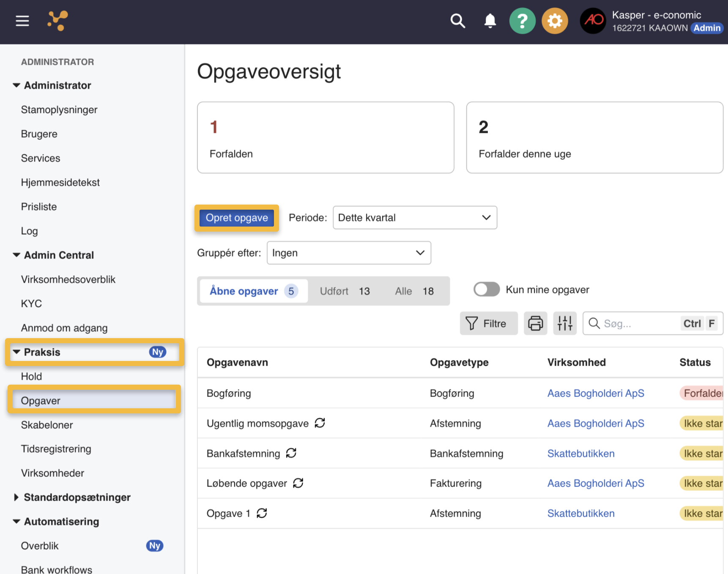Sort by Opgavenavn column header

237,362
